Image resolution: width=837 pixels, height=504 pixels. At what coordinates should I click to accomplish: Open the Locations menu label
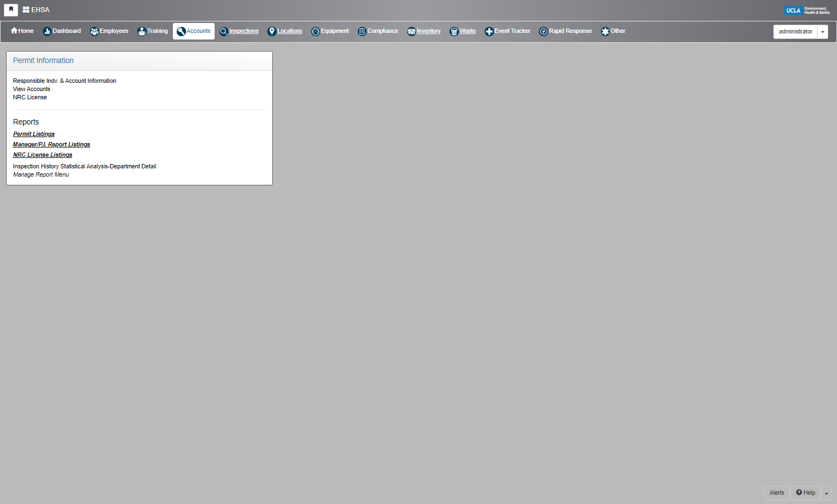290,31
